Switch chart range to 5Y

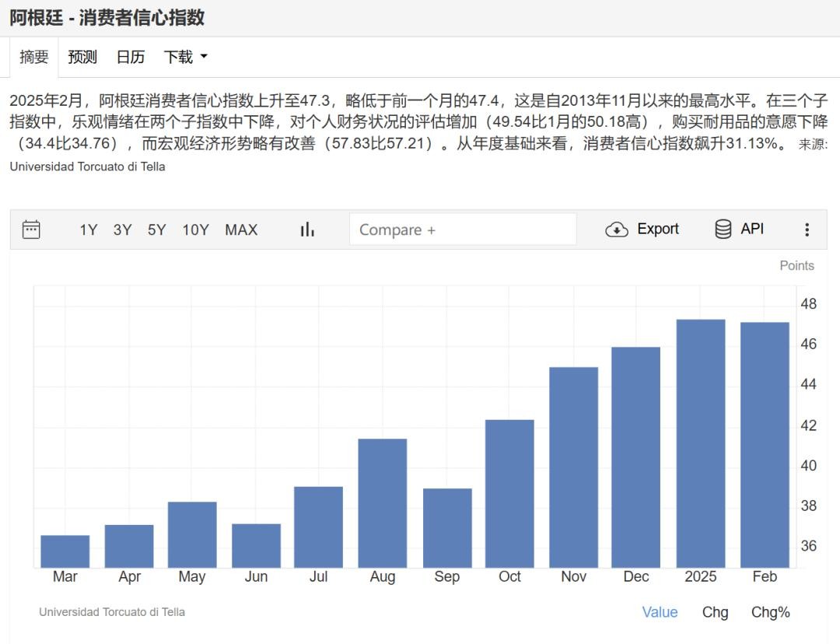[x=157, y=229]
